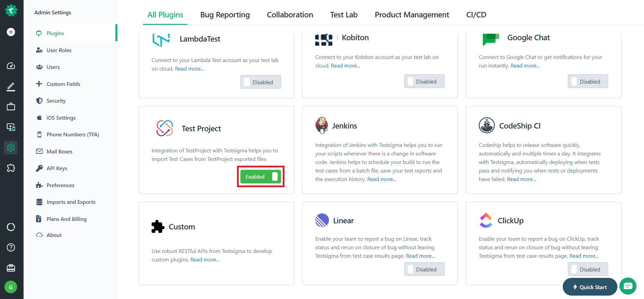Click the Quick Start button
Viewport: 644px width, 299px height.
pyautogui.click(x=590, y=287)
